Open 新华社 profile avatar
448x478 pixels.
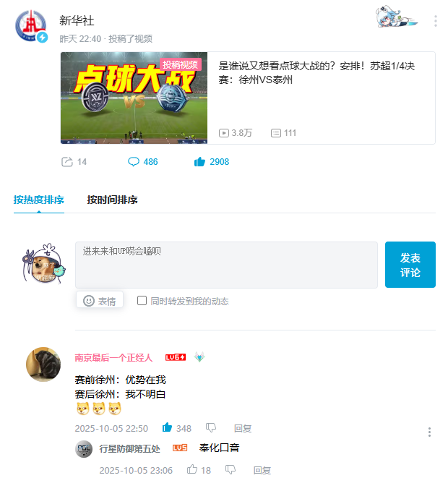[x=31, y=26]
